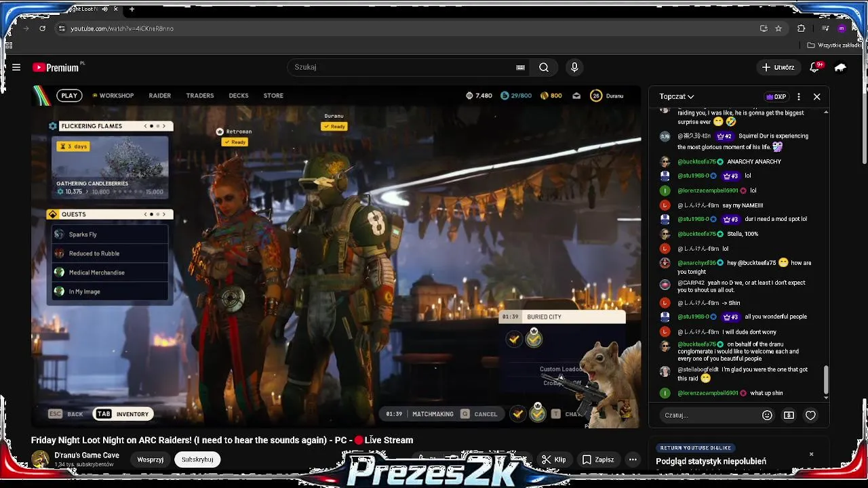Open browser extensions puzzle icon
Image resolution: width=868 pixels, height=488 pixels.
pos(801,28)
